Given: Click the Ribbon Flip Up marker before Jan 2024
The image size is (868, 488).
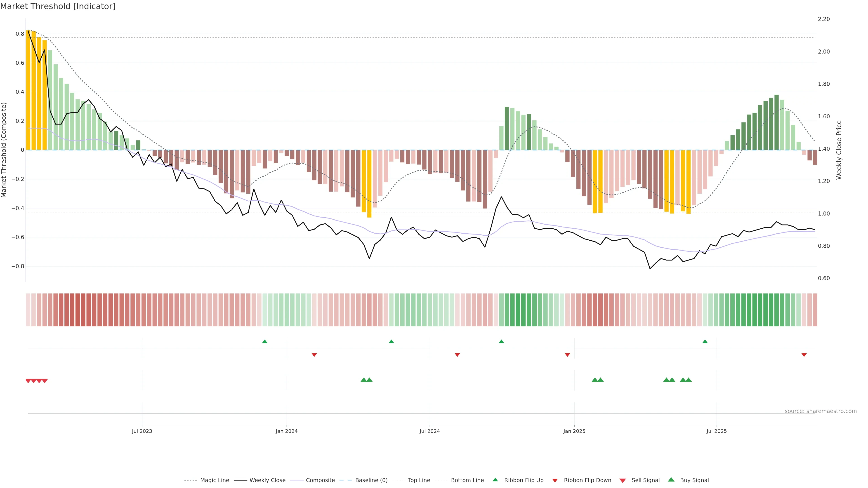Looking at the screenshot, I should coord(265,342).
